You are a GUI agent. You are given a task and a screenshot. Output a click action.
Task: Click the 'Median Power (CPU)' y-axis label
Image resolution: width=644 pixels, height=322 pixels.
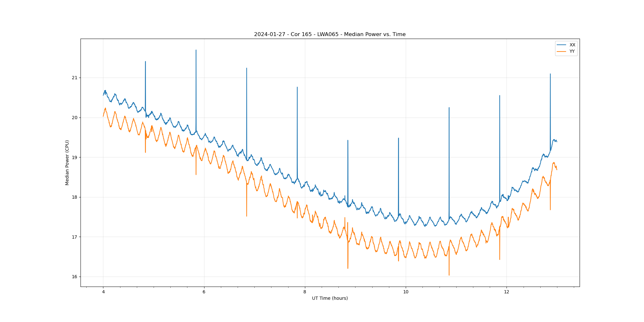(x=67, y=163)
